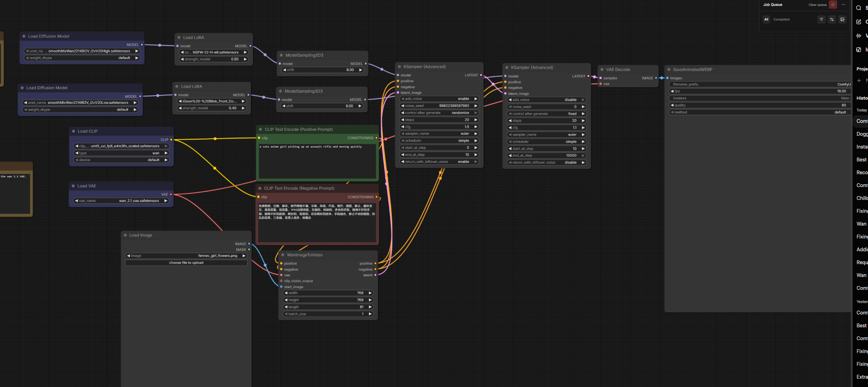The width and height of the screenshot is (868, 387).
Task: Click the audio waveform sidebar icon
Action: (x=859, y=36)
